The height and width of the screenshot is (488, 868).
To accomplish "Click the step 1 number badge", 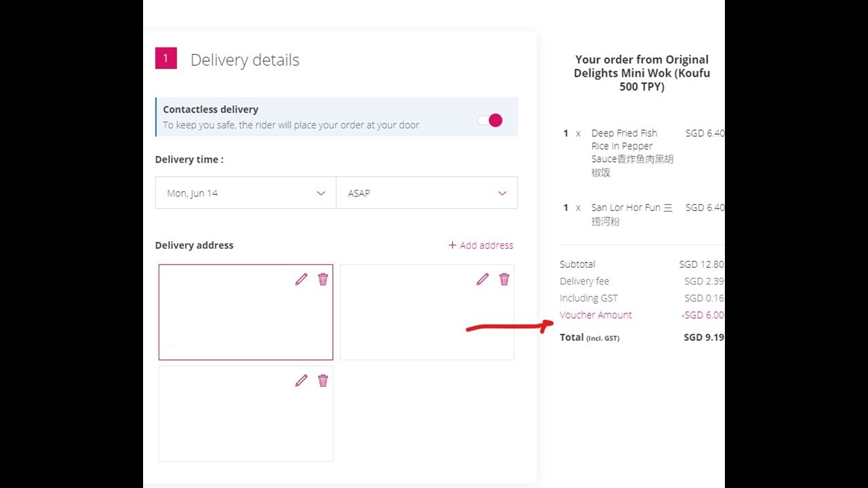I will (x=165, y=58).
